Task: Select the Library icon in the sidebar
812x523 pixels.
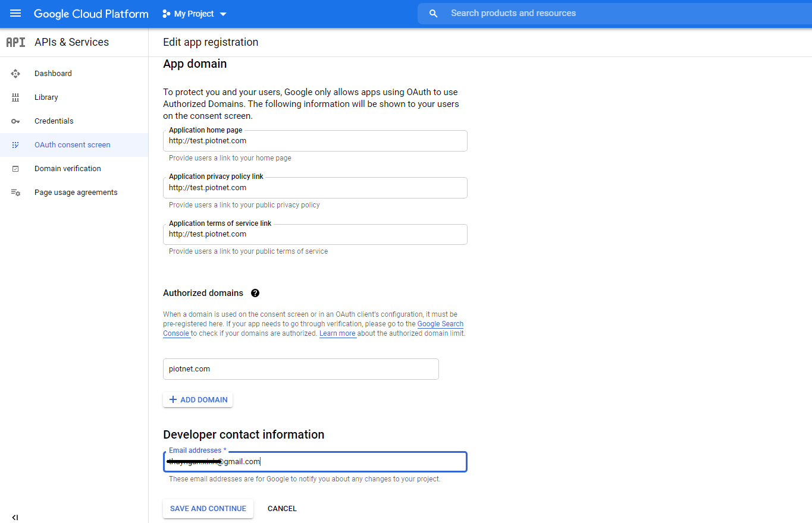Action: coord(15,97)
